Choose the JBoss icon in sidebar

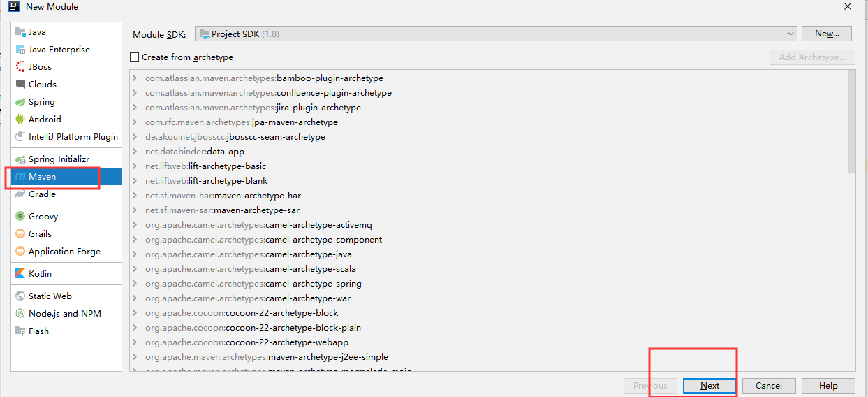pos(20,67)
